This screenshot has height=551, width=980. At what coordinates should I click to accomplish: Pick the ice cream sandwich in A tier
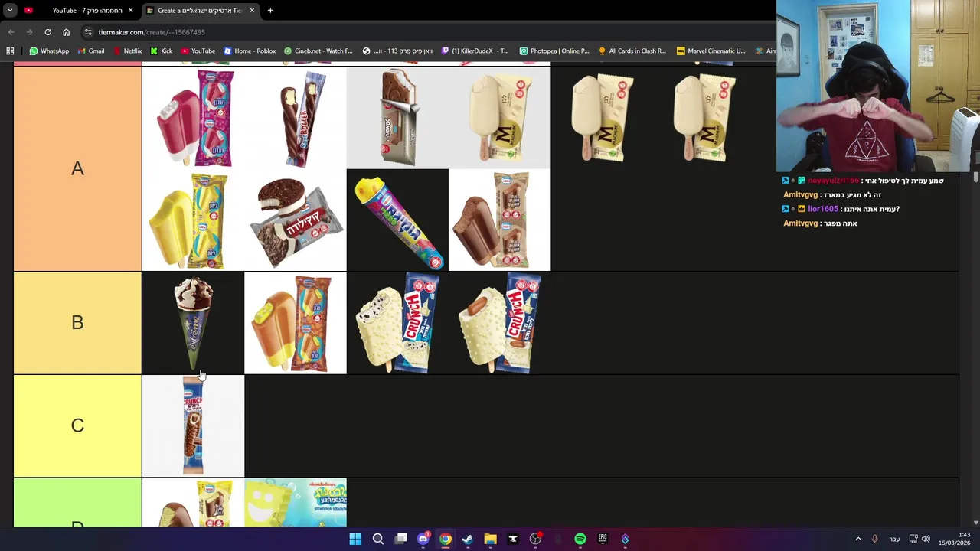[397, 118]
